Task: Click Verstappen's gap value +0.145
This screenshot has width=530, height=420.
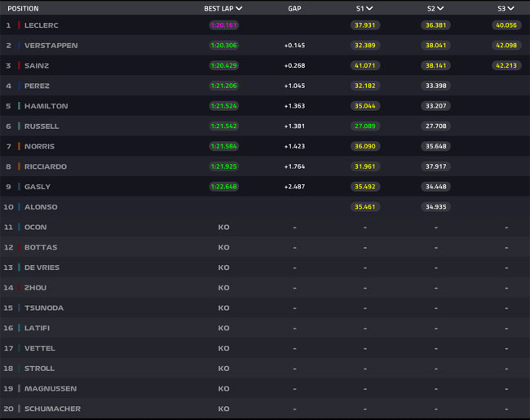Action: [x=294, y=46]
